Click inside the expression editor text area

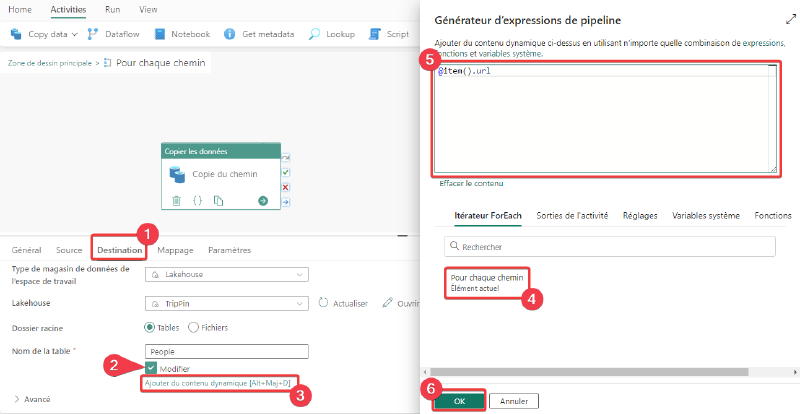point(607,119)
